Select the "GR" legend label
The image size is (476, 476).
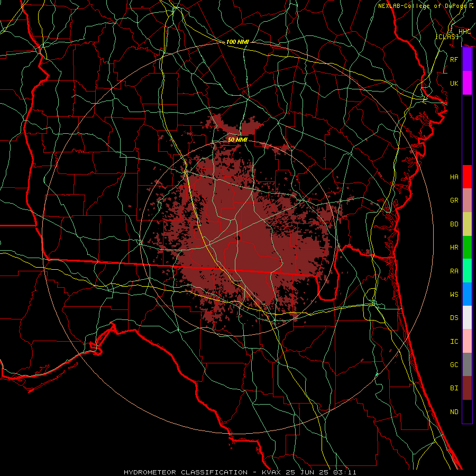point(454,200)
